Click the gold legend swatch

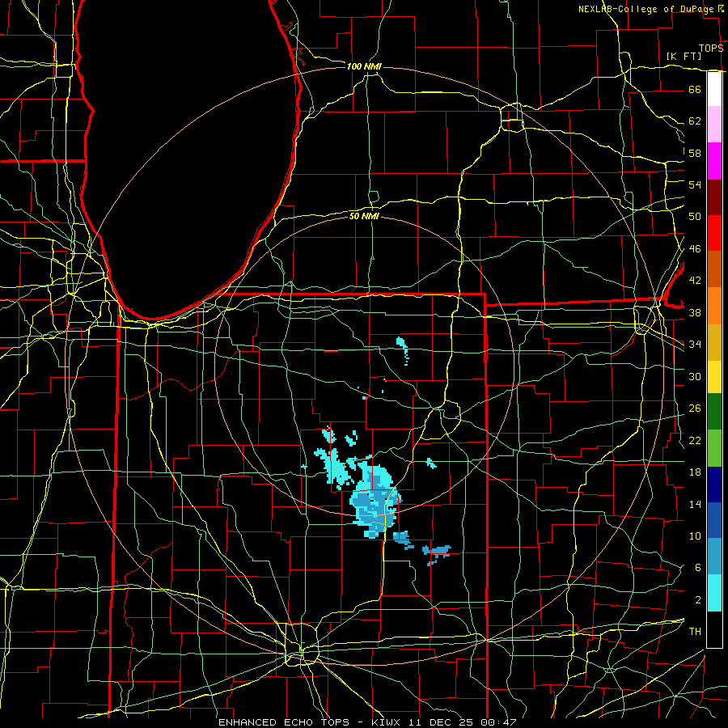coord(714,342)
